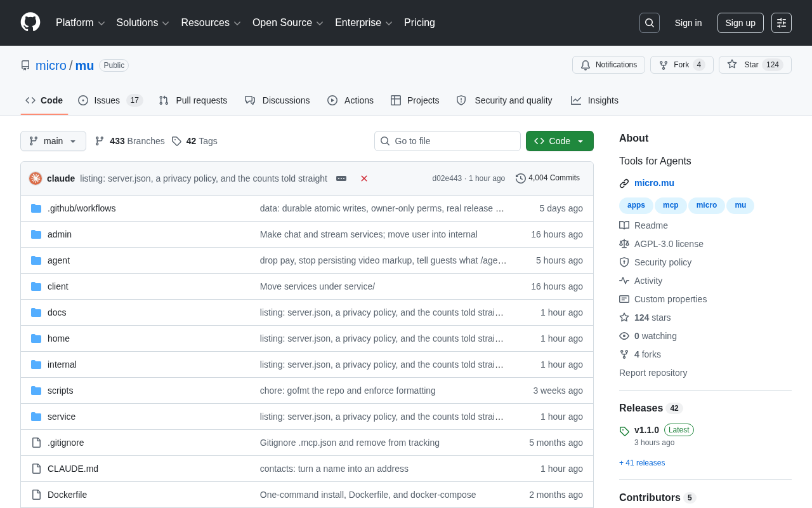Image resolution: width=812 pixels, height=508 pixels.
Task: Open the micro.mu website link
Action: tap(654, 183)
